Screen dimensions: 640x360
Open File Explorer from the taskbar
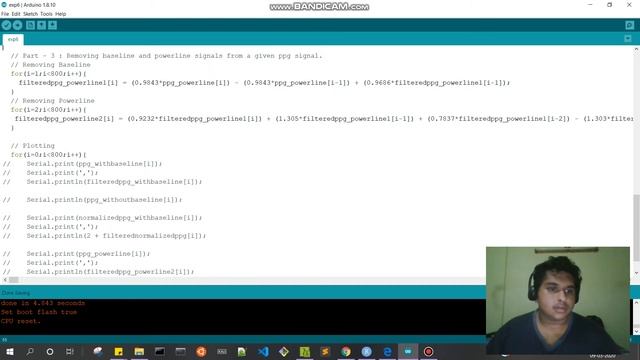139,351
